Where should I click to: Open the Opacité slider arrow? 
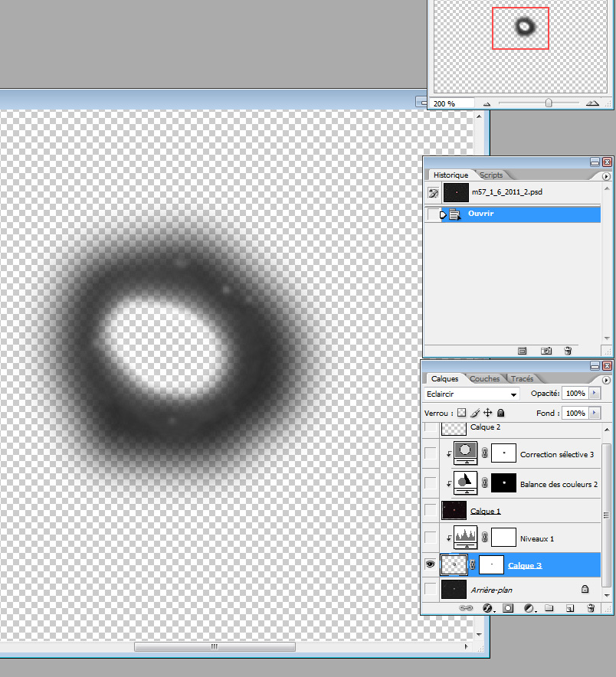(595, 393)
